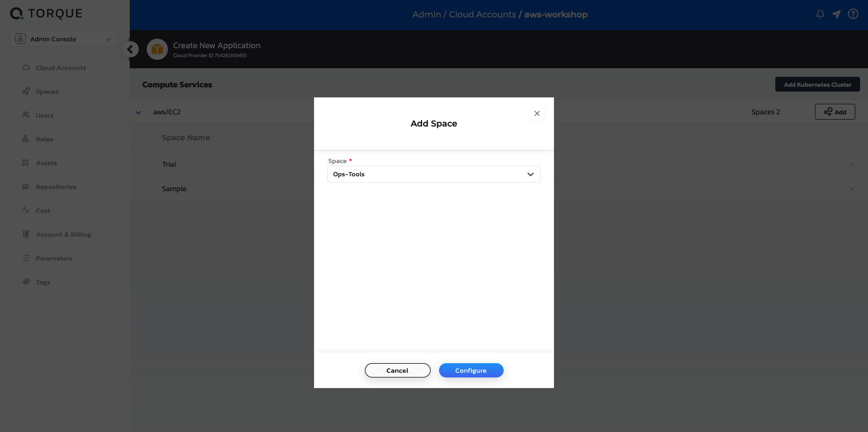Image resolution: width=868 pixels, height=432 pixels.
Task: Click the Configure button
Action: click(x=471, y=371)
